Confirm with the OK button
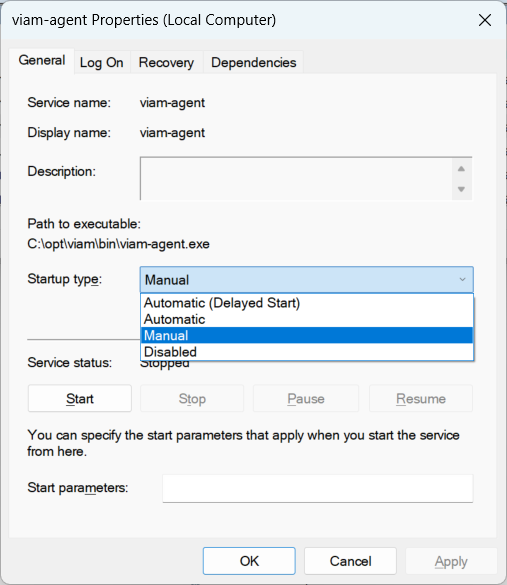The image size is (507, 585). pos(249,561)
